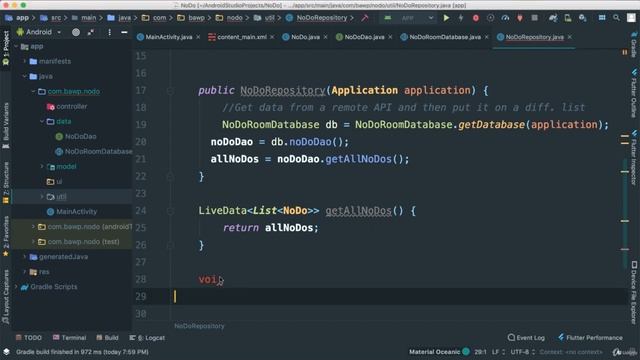Open the Gradle side panel tab
This screenshot has height=360, width=640.
634,44
